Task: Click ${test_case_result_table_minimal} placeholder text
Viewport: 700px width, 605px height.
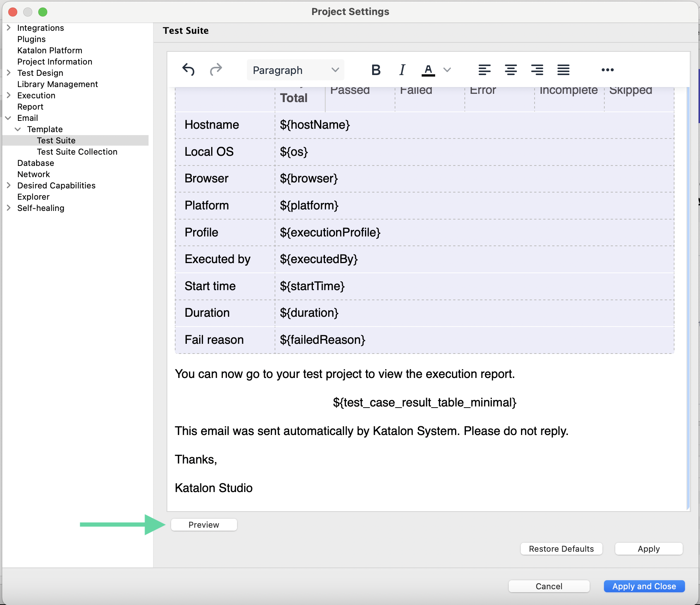Action: (x=425, y=403)
